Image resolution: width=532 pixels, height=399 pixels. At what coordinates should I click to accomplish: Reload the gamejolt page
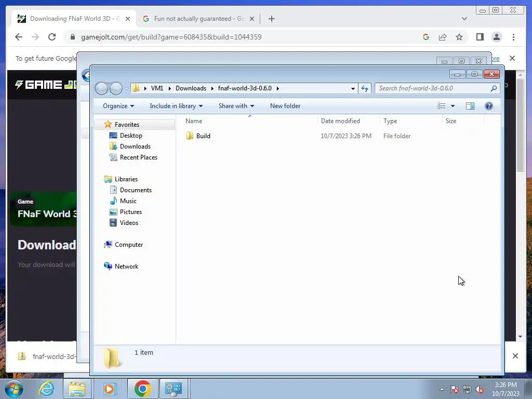pyautogui.click(x=51, y=37)
